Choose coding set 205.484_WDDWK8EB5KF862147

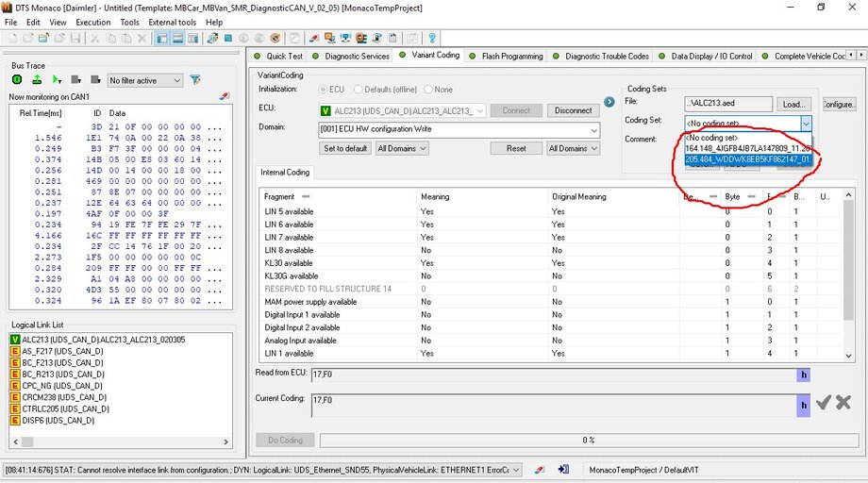(x=748, y=159)
